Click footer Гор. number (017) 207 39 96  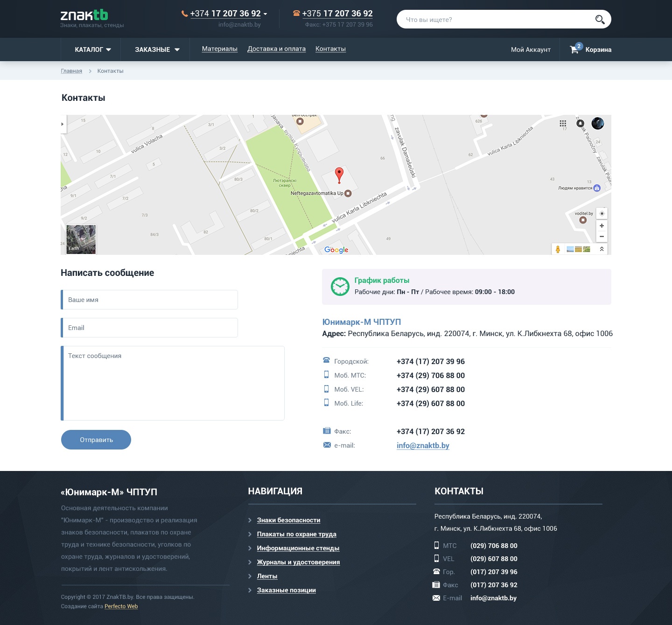point(494,572)
